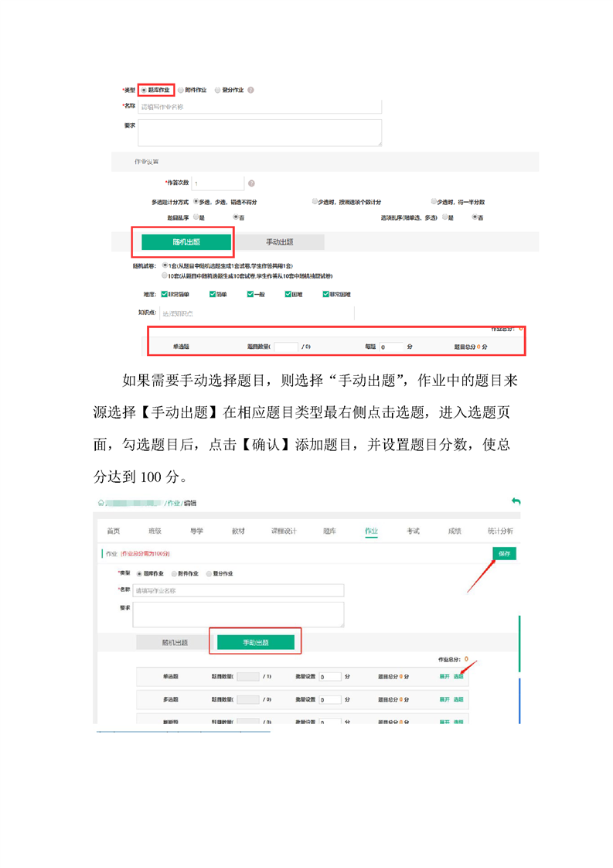
Task: Click 展开 in the 单选题 row
Action: pyautogui.click(x=444, y=676)
